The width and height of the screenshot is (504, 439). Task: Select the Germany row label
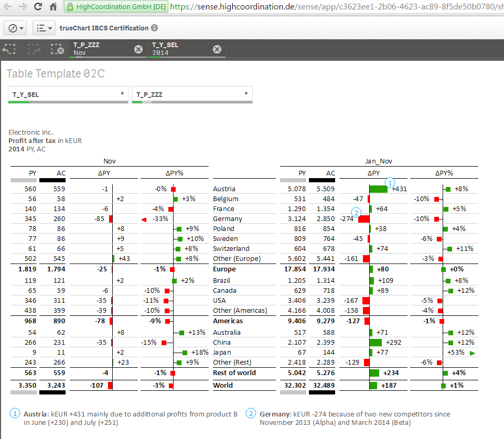228,218
